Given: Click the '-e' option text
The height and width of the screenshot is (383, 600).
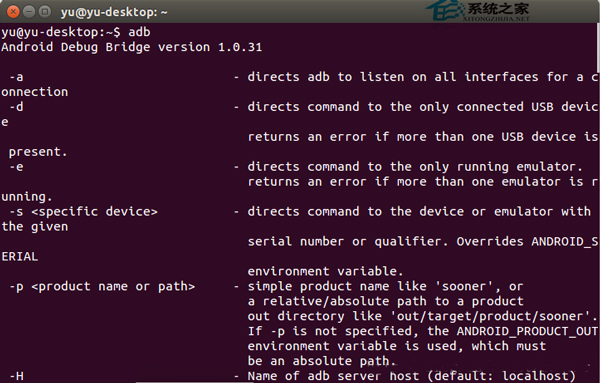Looking at the screenshot, I should click(x=16, y=167).
